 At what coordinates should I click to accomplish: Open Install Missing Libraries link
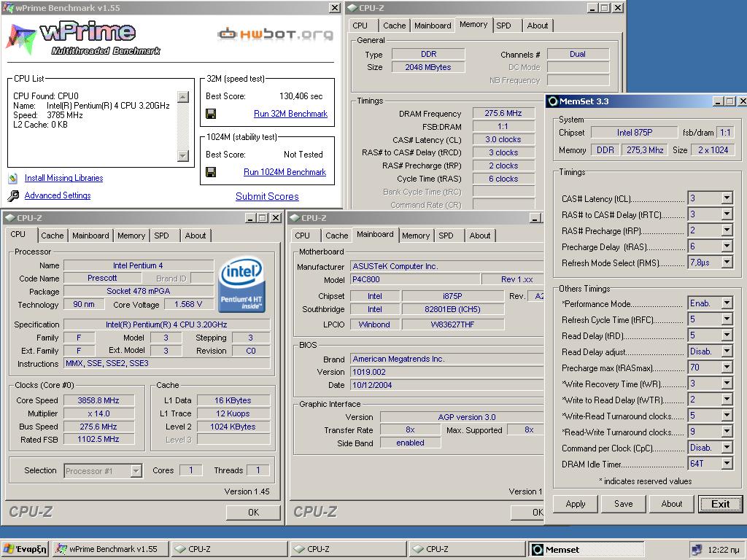pyautogui.click(x=64, y=178)
